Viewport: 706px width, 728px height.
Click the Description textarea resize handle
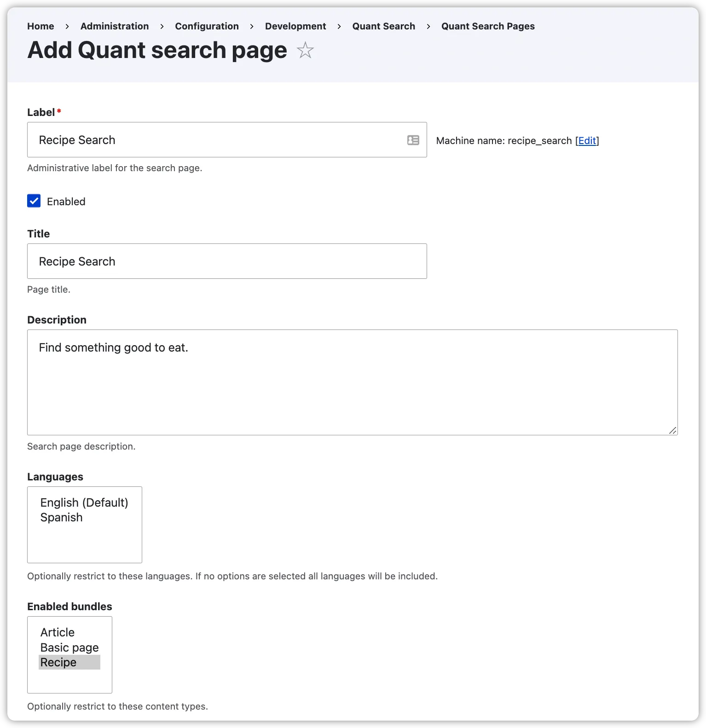(673, 431)
